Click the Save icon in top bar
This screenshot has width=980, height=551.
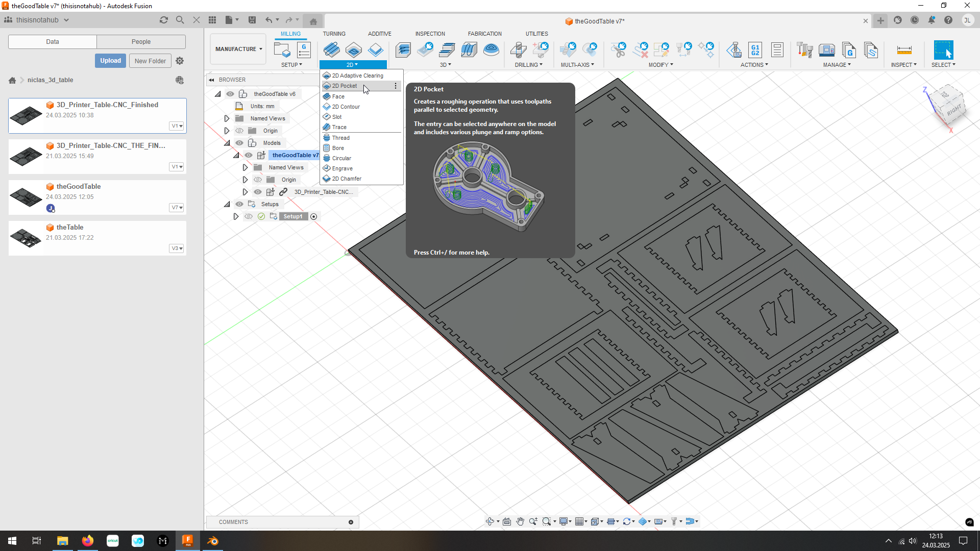(x=252, y=20)
